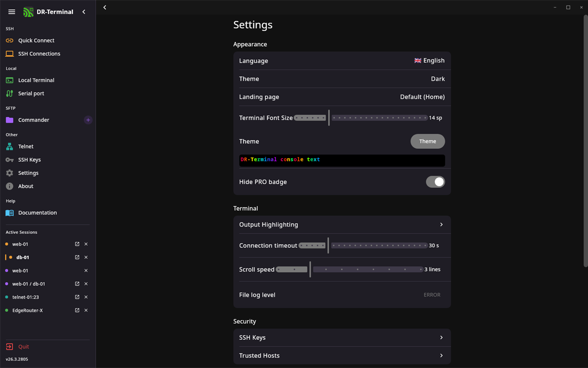Open the Theme selector showing Dark
The image size is (588, 368).
(x=438, y=79)
